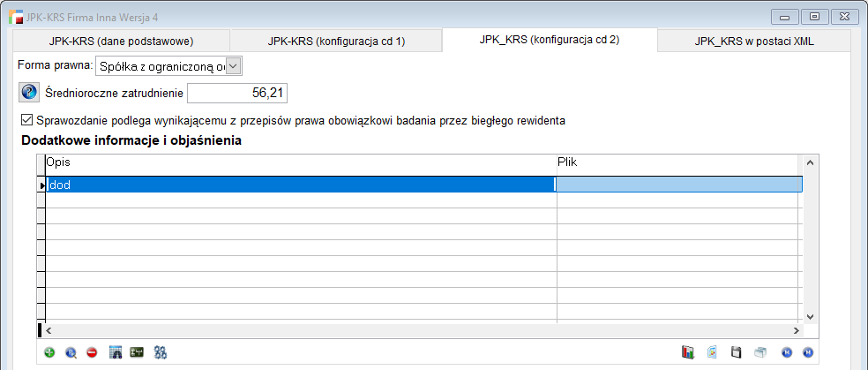Click the grid's horizontal scrollbar right arrow
The width and height of the screenshot is (868, 370).
796,329
